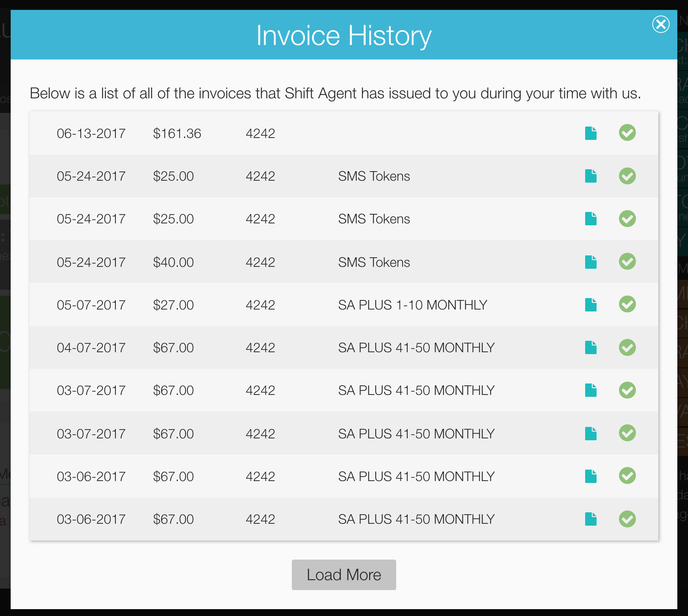Open the document icon for the $161.36 invoice
The image size is (688, 616).
point(590,133)
